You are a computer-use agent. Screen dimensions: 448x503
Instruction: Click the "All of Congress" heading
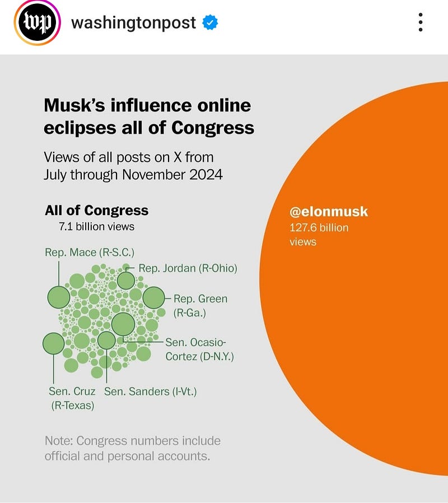96,211
